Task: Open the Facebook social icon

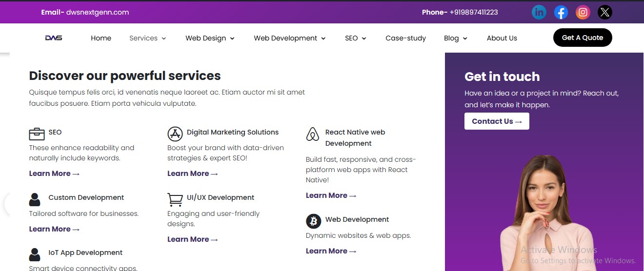Action: pyautogui.click(x=561, y=12)
